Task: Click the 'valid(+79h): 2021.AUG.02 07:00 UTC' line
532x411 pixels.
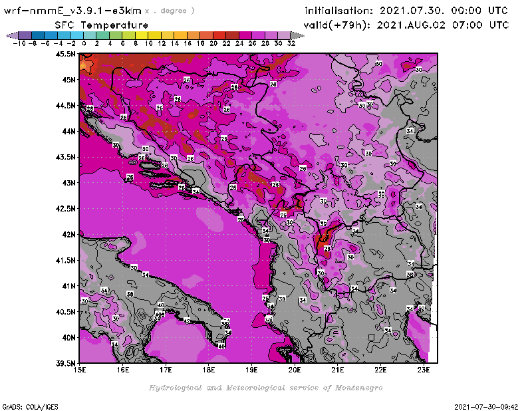Action: tap(406, 25)
